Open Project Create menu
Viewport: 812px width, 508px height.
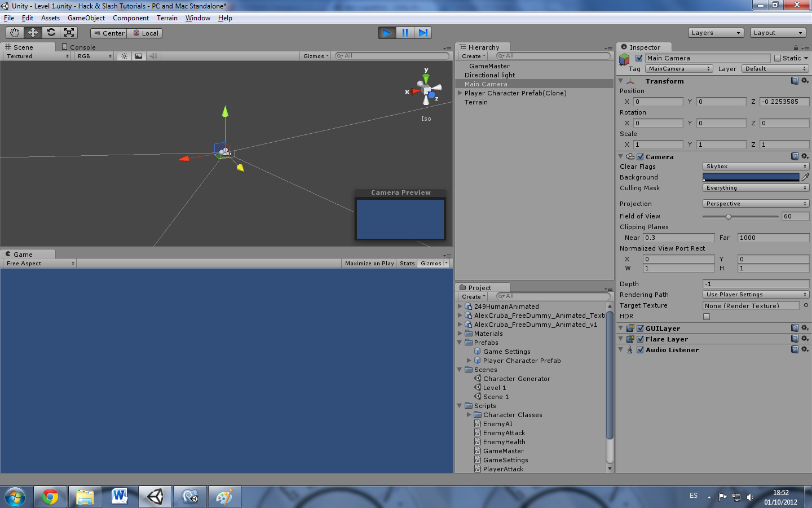(473, 297)
